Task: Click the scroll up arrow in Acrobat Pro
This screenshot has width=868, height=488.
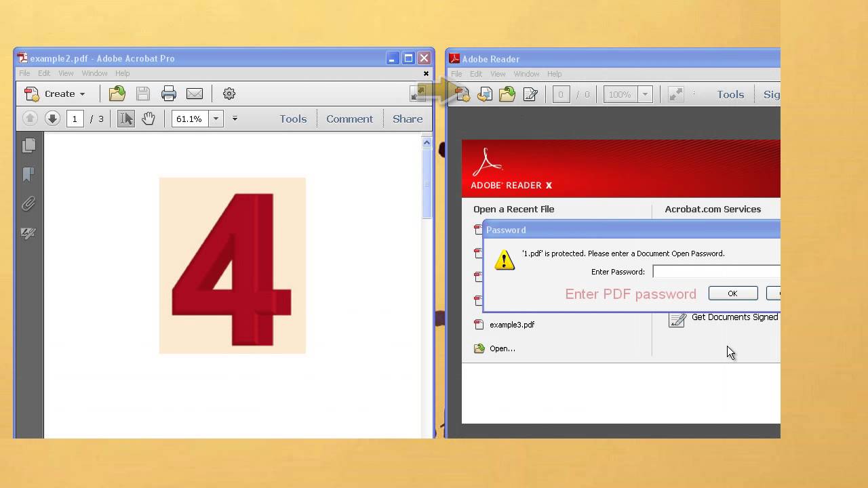Action: coord(427,142)
